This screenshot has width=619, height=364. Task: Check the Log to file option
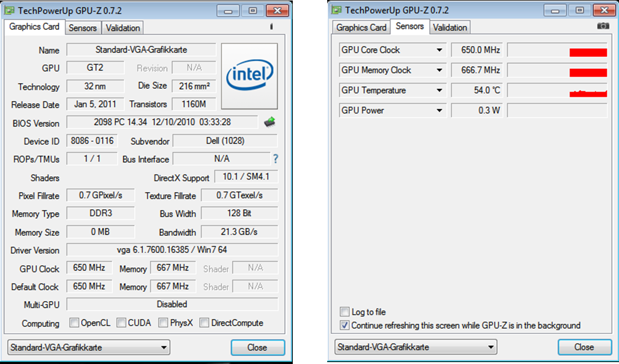(x=344, y=312)
